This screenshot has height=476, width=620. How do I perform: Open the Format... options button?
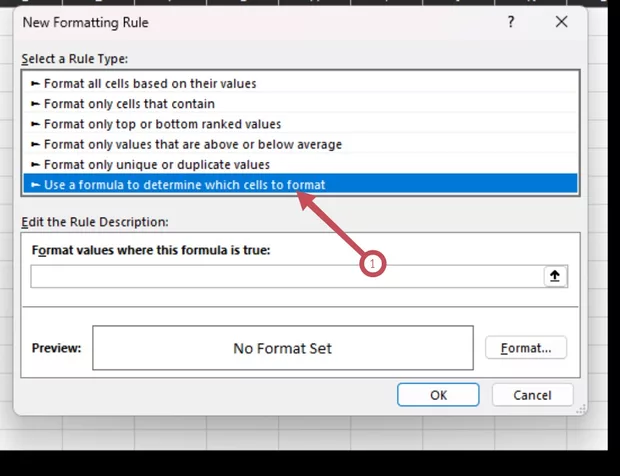pyautogui.click(x=526, y=348)
